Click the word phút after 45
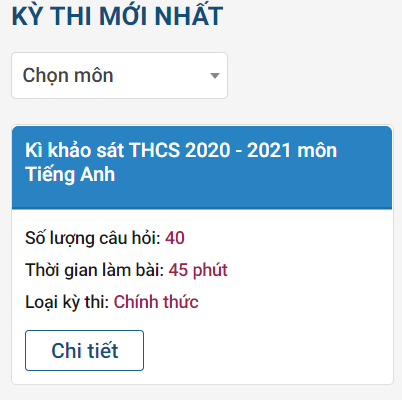This screenshot has width=402, height=400. click(210, 270)
